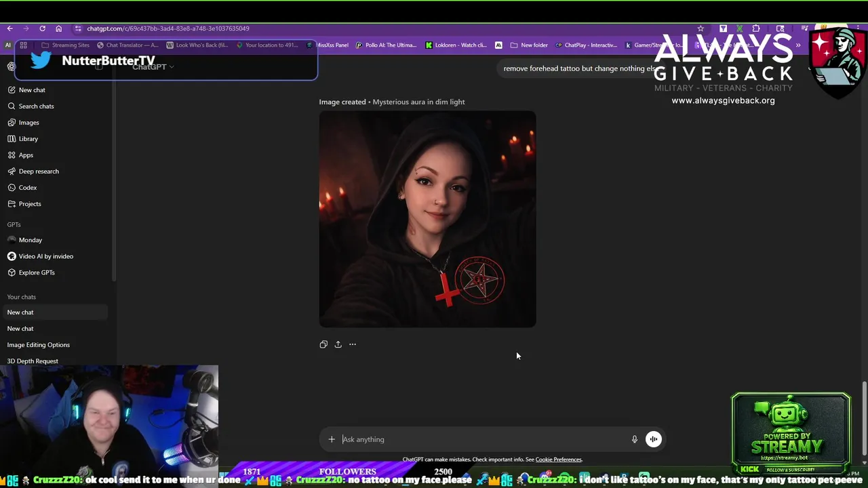Image resolution: width=868 pixels, height=488 pixels.
Task: Open the Extensions puzzle menu
Action: 756,28
